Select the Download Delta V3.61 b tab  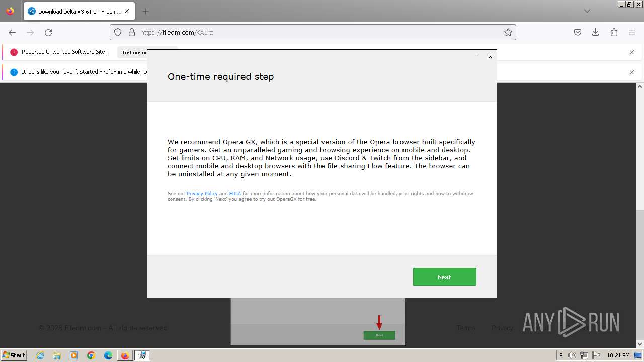(x=79, y=11)
